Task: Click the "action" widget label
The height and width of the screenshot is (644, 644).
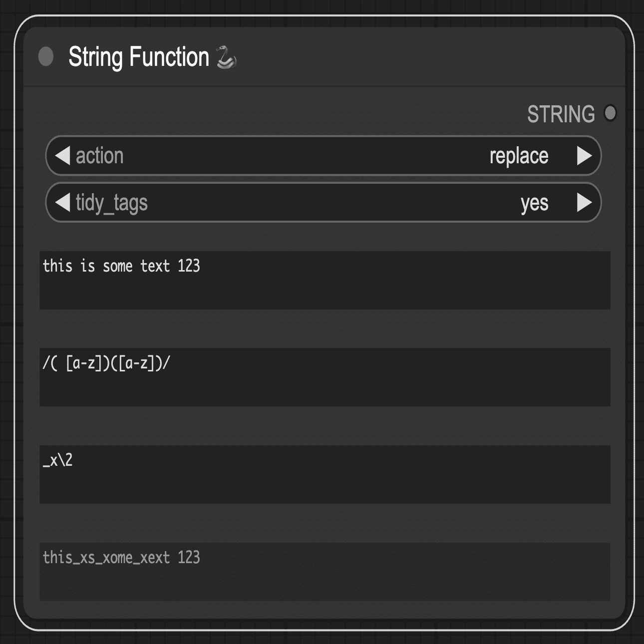Action: [99, 156]
